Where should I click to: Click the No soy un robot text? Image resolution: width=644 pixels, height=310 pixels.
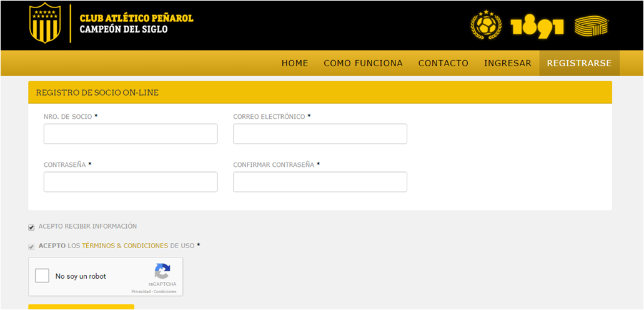[81, 276]
